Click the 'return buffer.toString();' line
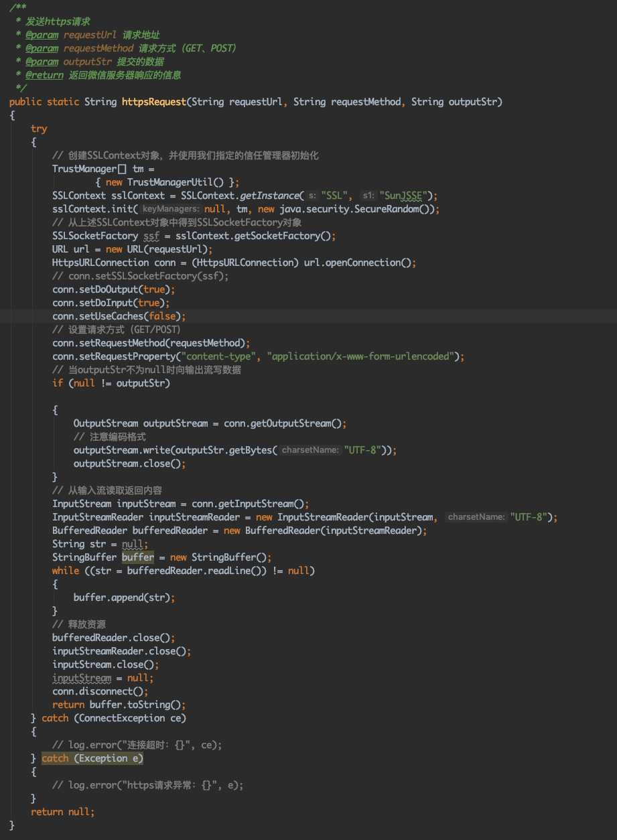The height and width of the screenshot is (840, 617). (119, 705)
